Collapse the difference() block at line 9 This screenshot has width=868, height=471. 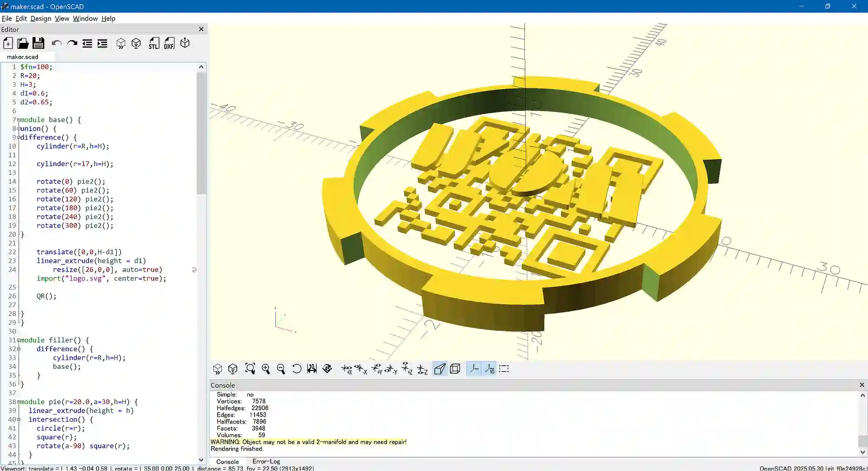point(19,137)
